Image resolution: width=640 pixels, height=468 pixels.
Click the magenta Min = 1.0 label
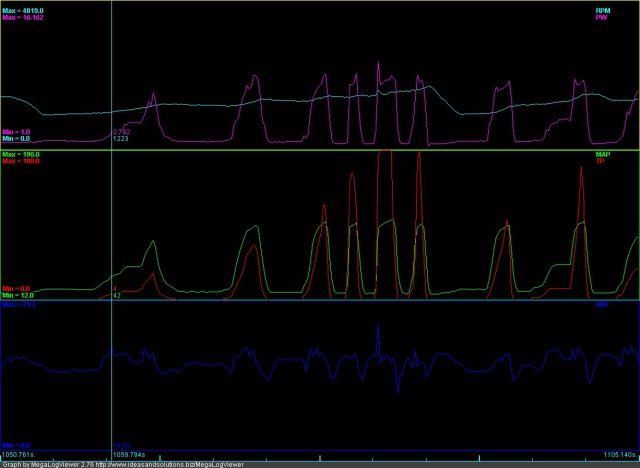(x=17, y=132)
